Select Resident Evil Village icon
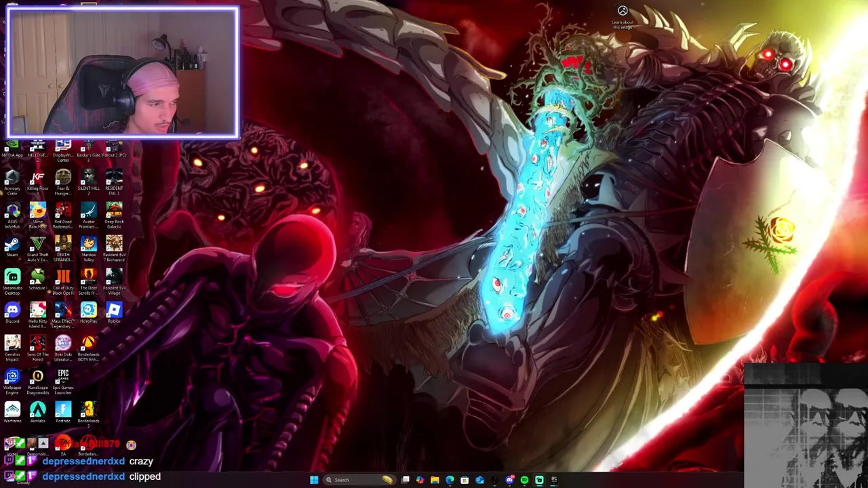The width and height of the screenshot is (868, 488). 114,281
